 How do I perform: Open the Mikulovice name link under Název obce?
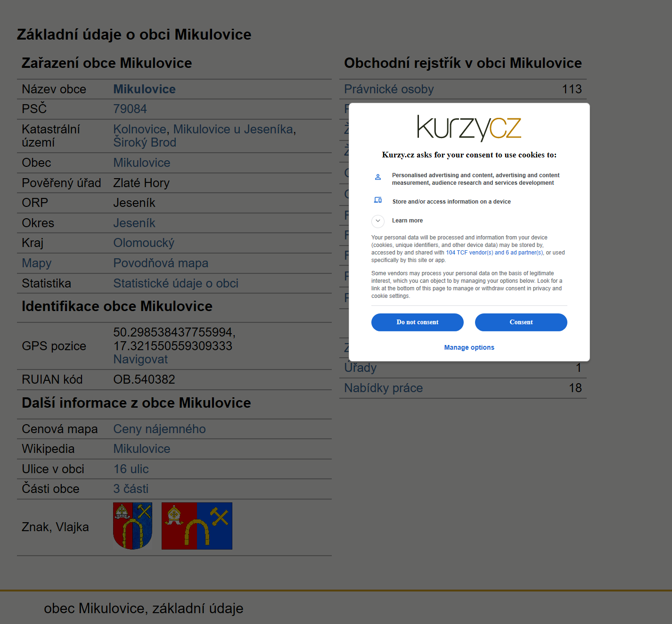tap(144, 89)
